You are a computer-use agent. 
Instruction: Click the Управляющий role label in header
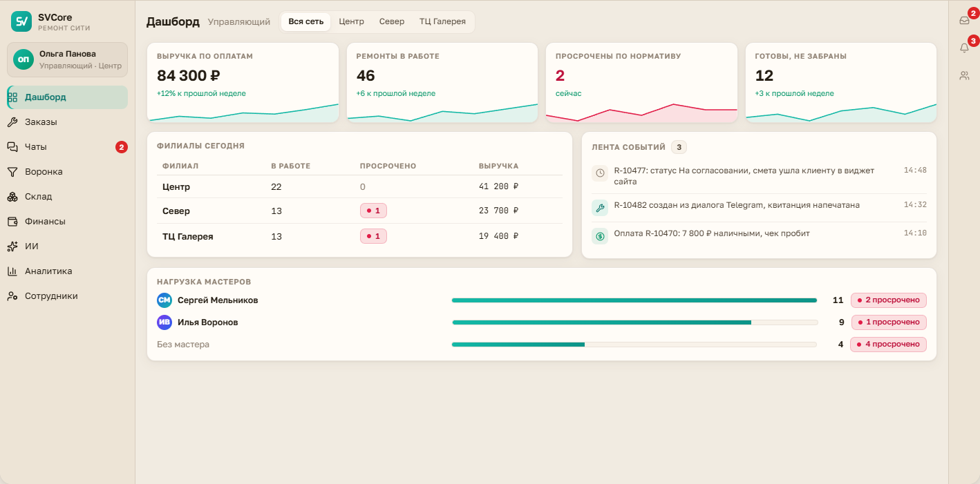pos(238,22)
